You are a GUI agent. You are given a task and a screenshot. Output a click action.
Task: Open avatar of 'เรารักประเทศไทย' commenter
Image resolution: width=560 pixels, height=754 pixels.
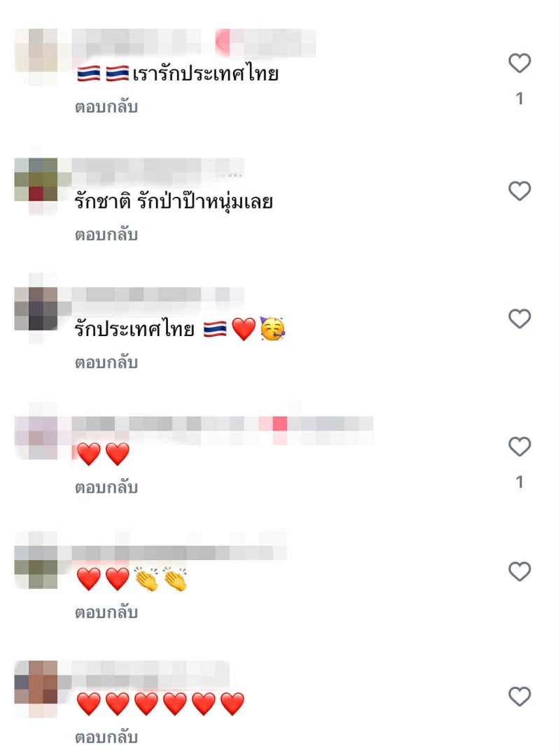click(x=36, y=50)
